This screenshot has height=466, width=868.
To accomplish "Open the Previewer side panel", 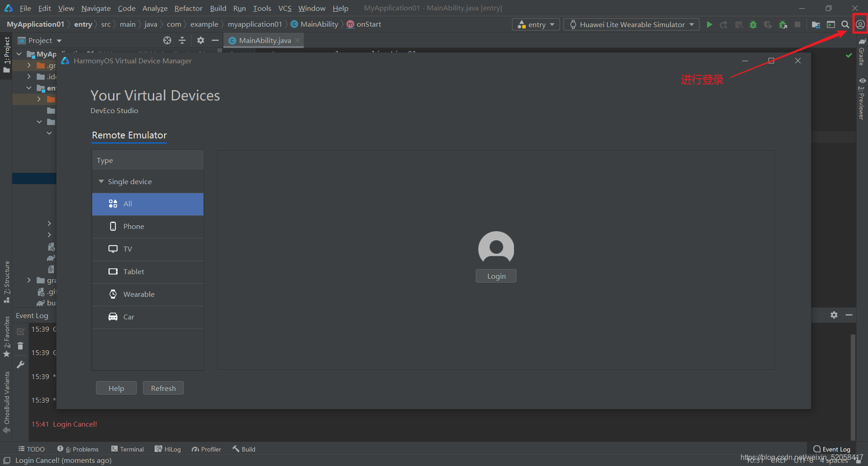I will 862,99.
